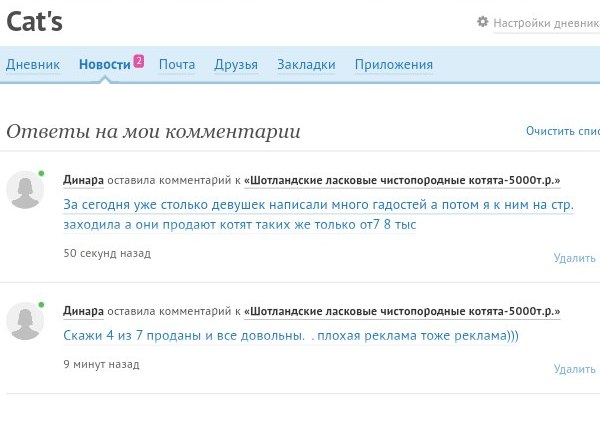Click the pink notification badge on Новости

pyautogui.click(x=139, y=61)
